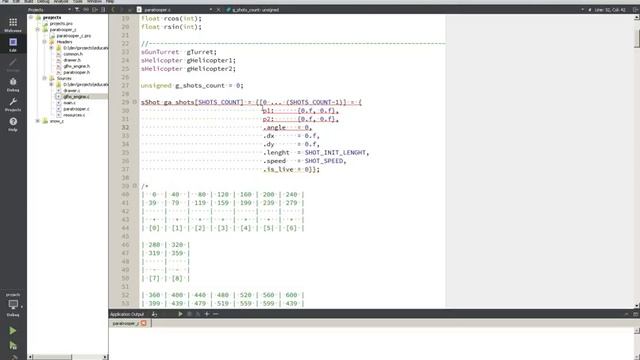Click the Line/Col position indicator
This screenshot has width=640, height=360.
tap(610, 9)
